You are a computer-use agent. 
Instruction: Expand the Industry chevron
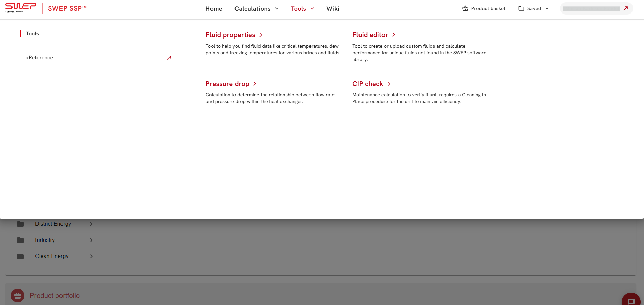click(91, 240)
